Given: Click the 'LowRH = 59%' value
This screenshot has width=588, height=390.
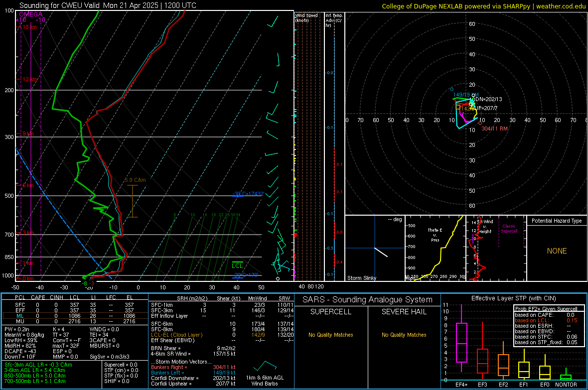Looking at the screenshot, I should 21,341.
